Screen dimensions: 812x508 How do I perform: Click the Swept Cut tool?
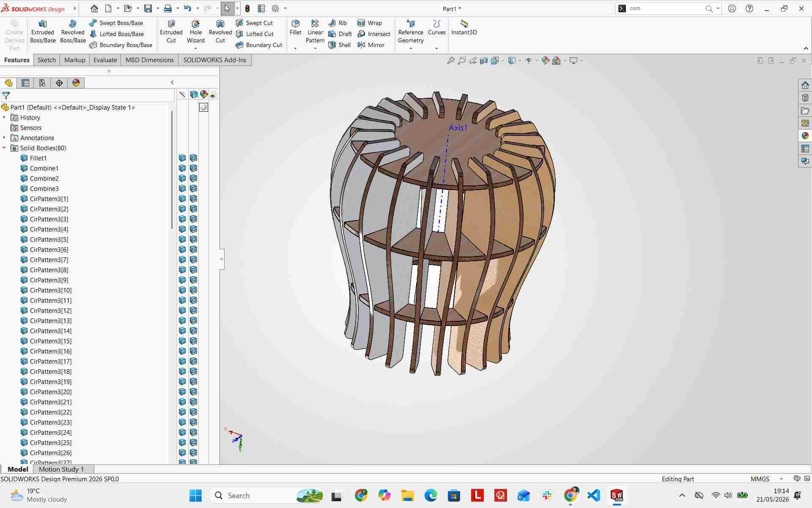point(254,23)
